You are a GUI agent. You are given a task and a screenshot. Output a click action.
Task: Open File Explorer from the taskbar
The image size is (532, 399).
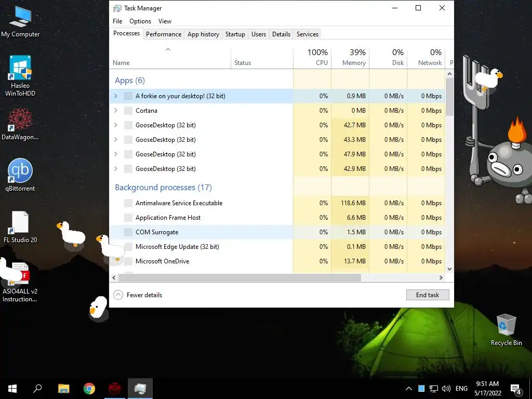click(x=63, y=389)
